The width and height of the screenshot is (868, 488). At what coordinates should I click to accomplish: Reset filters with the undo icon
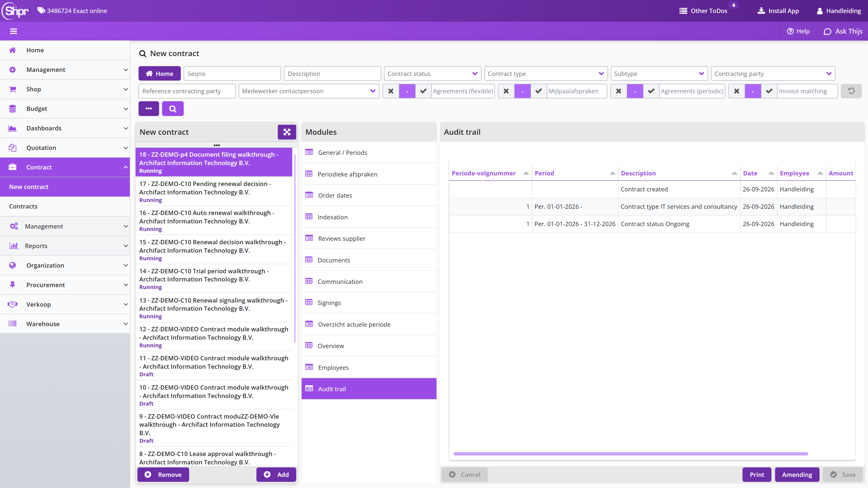[851, 91]
